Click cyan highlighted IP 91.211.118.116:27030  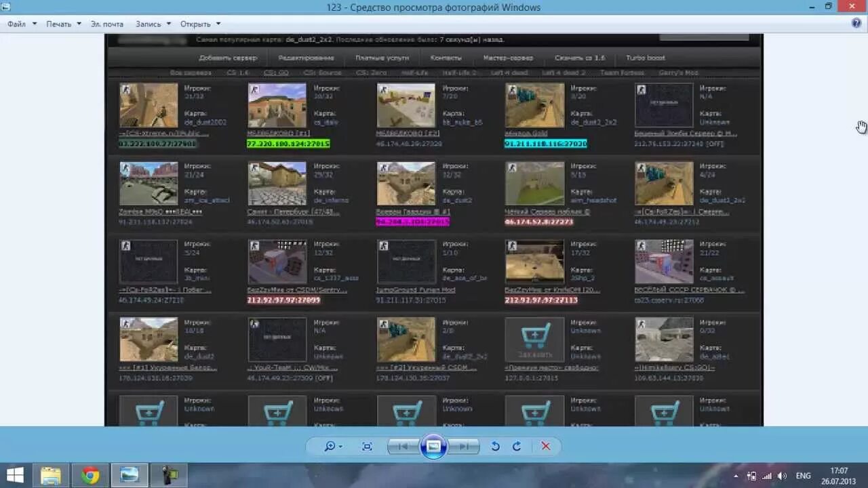[x=546, y=144]
